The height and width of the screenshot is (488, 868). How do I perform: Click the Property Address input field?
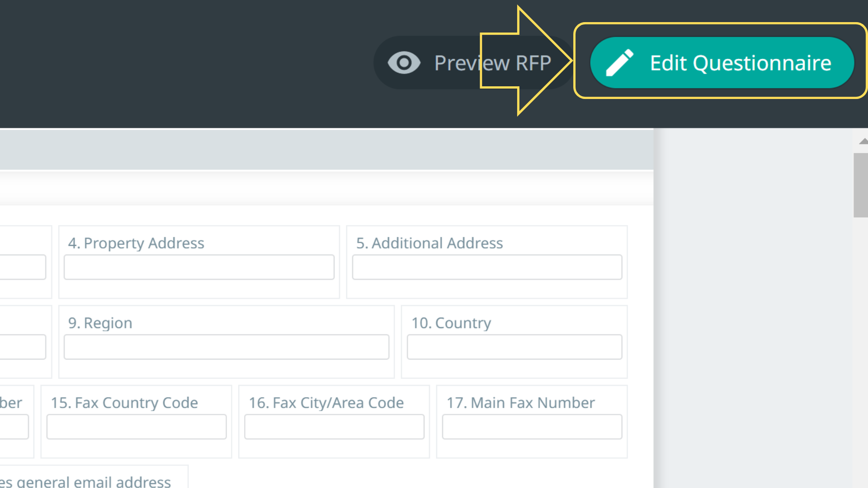tap(199, 267)
